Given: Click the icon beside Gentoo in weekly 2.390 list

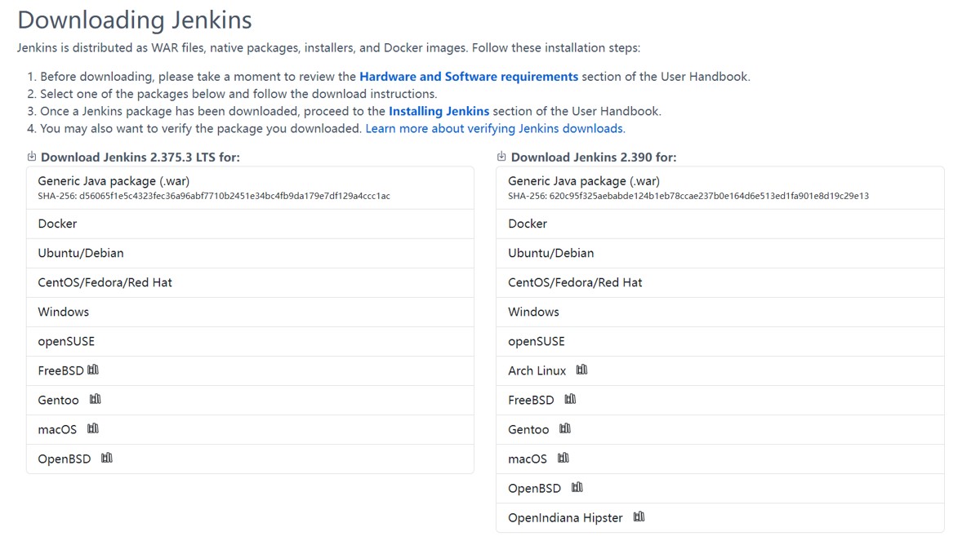Looking at the screenshot, I should click(x=565, y=428).
